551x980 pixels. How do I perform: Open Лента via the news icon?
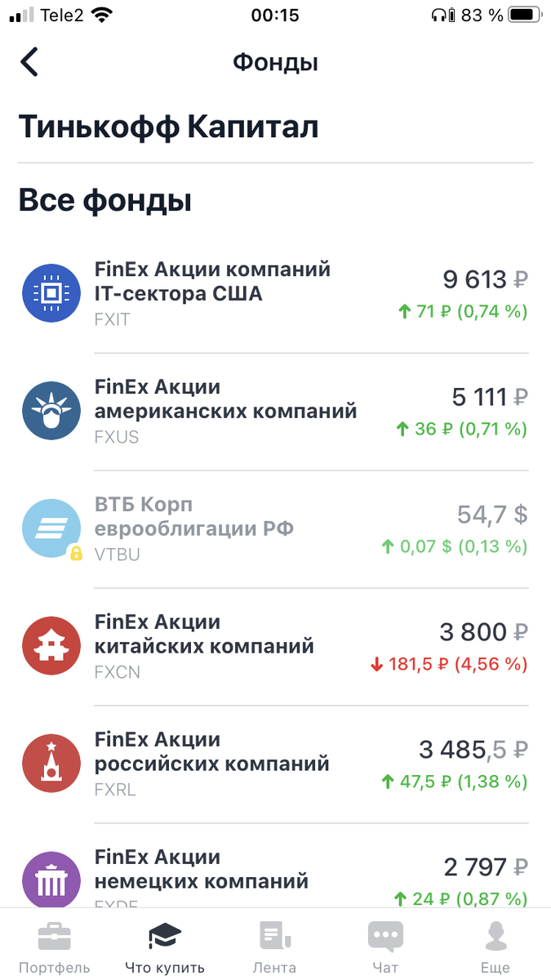click(274, 935)
